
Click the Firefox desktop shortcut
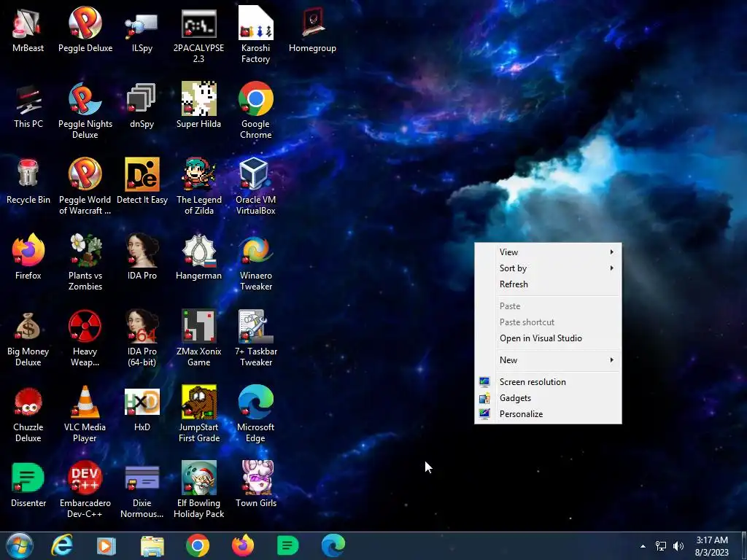[x=28, y=257]
